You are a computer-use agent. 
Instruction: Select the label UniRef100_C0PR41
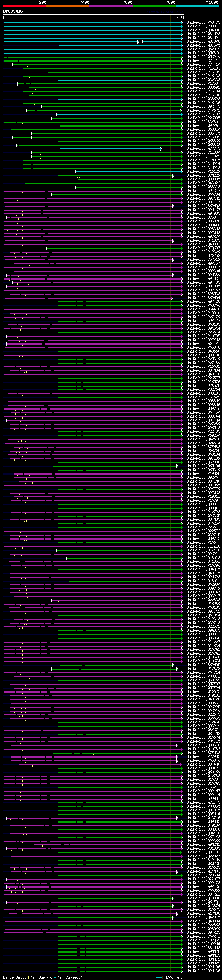point(203,936)
